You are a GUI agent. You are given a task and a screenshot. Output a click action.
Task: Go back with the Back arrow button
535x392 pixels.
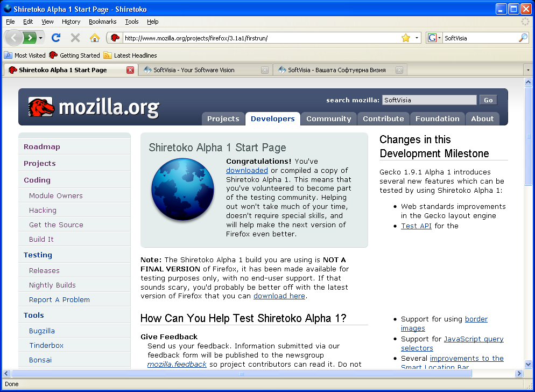click(13, 38)
